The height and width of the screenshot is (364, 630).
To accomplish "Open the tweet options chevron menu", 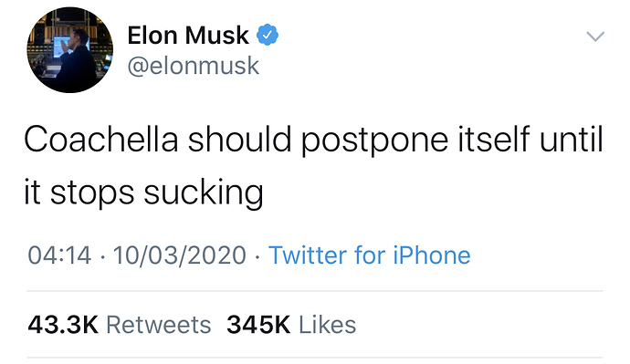I will tap(595, 36).
